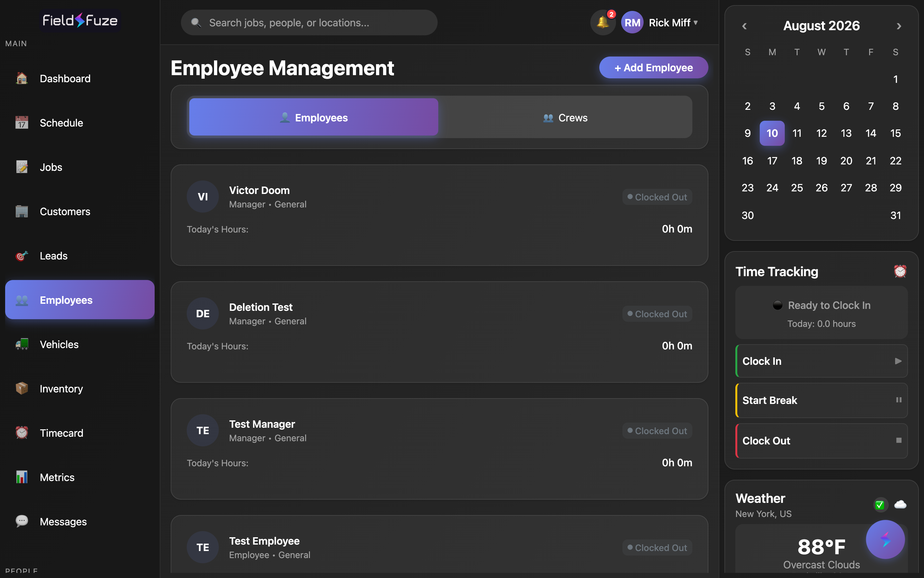Select August 10 in the calendar
This screenshot has width=924, height=578.
click(x=772, y=133)
